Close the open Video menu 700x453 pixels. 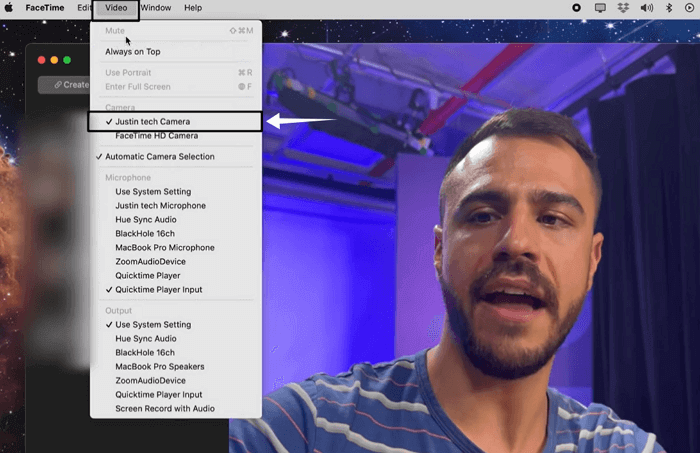tap(116, 8)
